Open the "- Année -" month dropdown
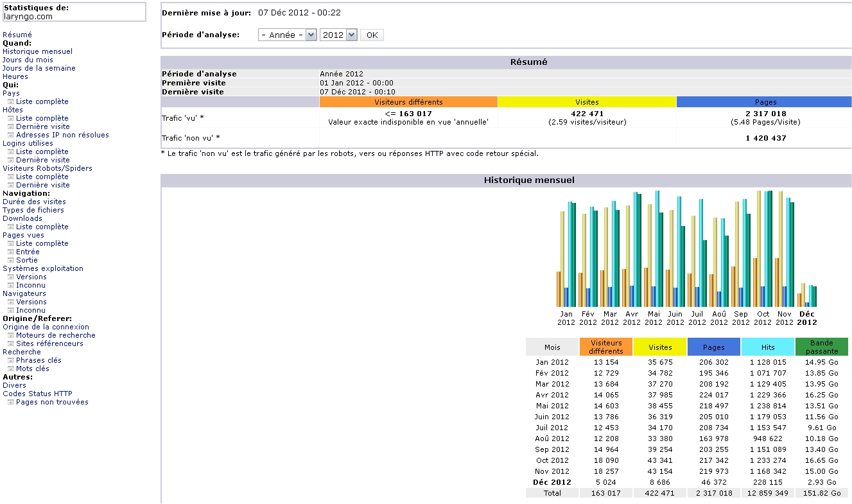The height and width of the screenshot is (504, 852). pos(287,35)
